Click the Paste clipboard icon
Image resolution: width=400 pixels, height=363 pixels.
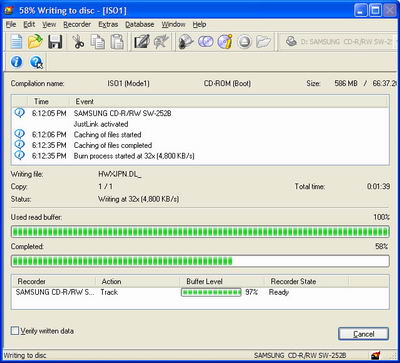pos(117,42)
